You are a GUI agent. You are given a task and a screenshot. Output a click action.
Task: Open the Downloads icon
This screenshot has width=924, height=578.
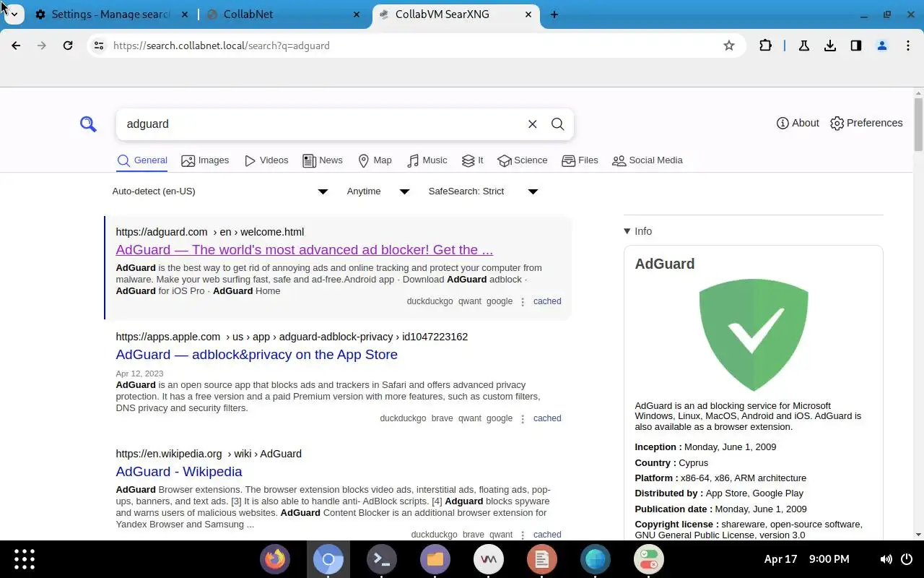point(830,46)
